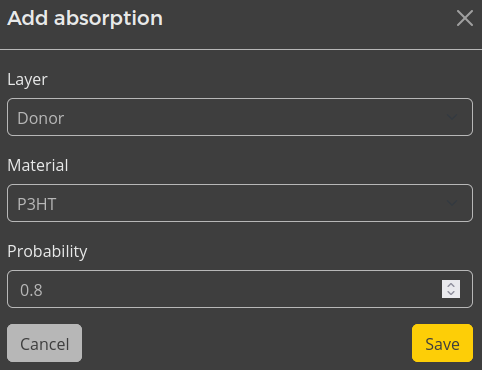Click the gray Cancel button

[44, 343]
